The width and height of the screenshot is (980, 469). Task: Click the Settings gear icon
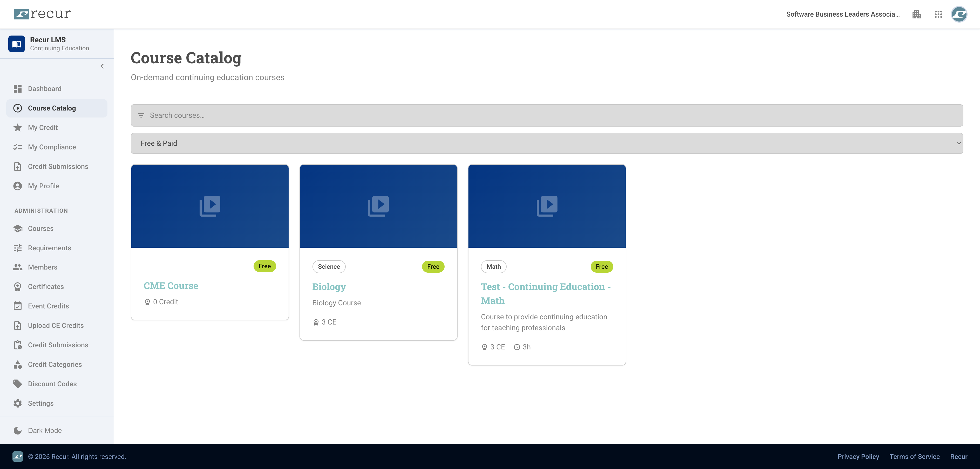click(17, 403)
